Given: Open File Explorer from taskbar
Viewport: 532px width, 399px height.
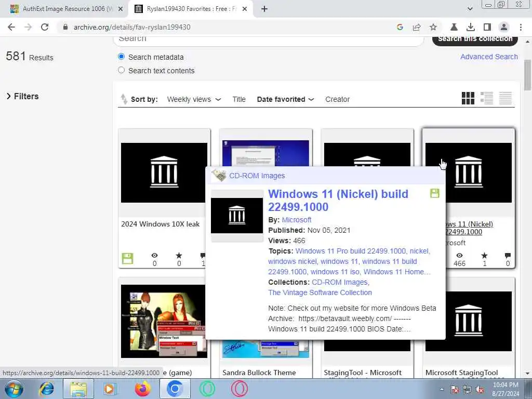Looking at the screenshot, I should pyautogui.click(x=78, y=389).
